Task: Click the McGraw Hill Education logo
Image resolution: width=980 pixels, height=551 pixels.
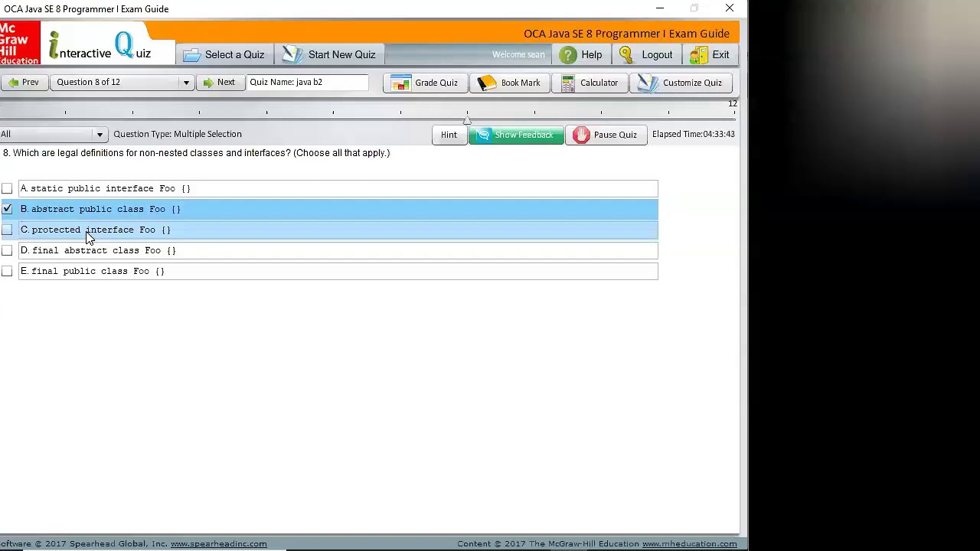Action: click(20, 43)
